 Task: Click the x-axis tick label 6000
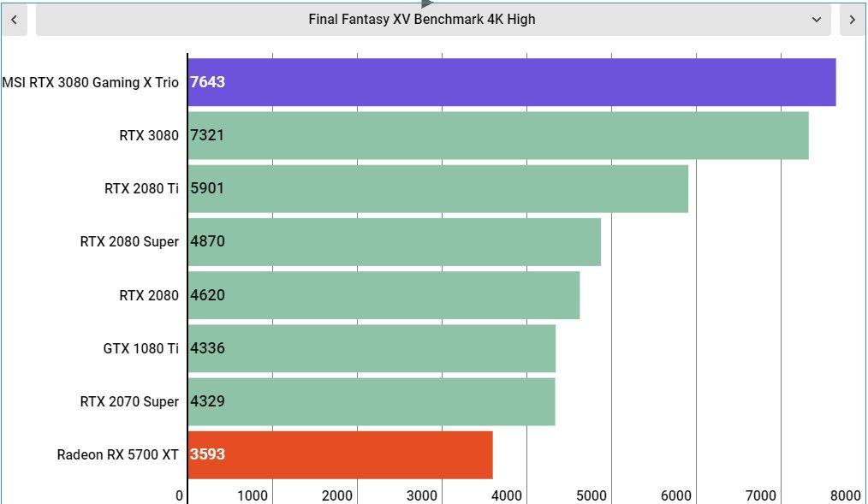pos(676,495)
